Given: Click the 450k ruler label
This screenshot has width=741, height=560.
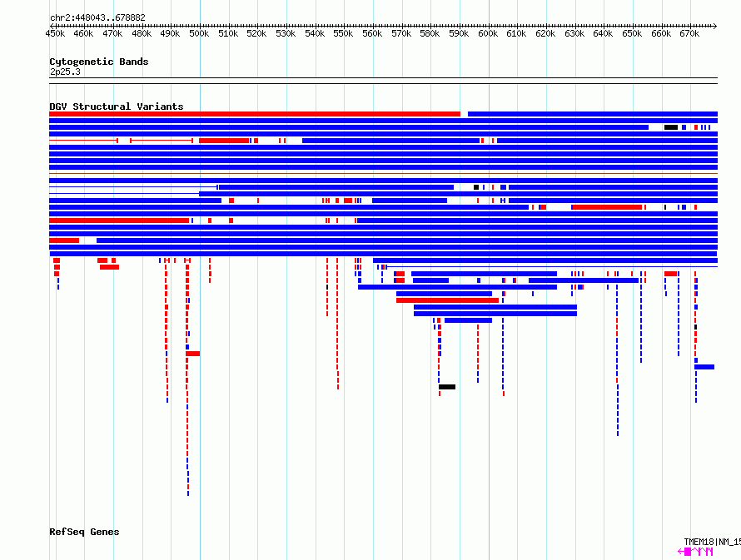Looking at the screenshot, I should 55,33.
